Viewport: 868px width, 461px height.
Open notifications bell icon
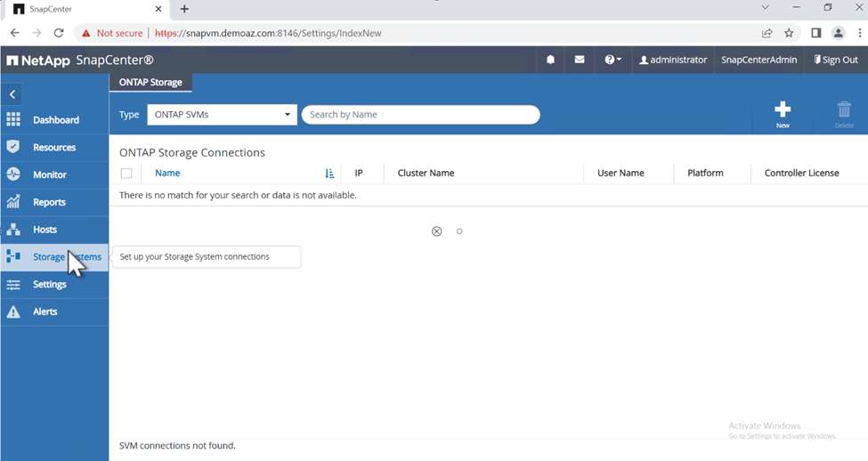coord(550,60)
